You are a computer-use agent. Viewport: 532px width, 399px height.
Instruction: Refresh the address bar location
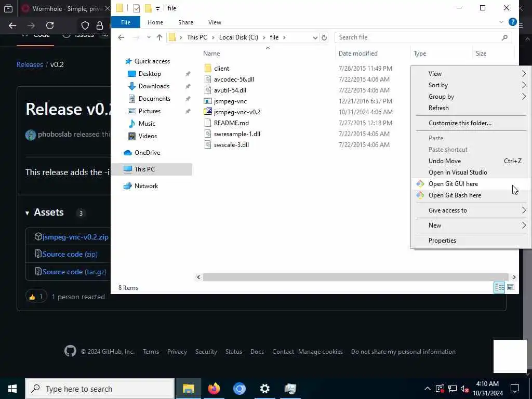coord(324,37)
